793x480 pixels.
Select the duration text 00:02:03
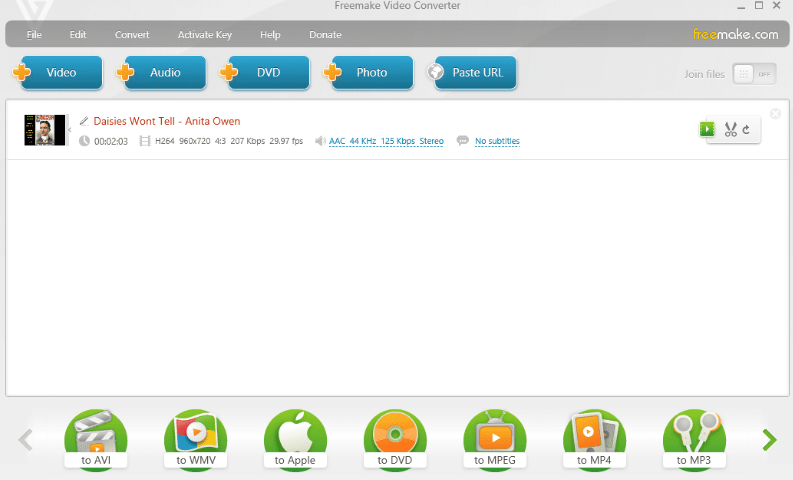pos(111,142)
